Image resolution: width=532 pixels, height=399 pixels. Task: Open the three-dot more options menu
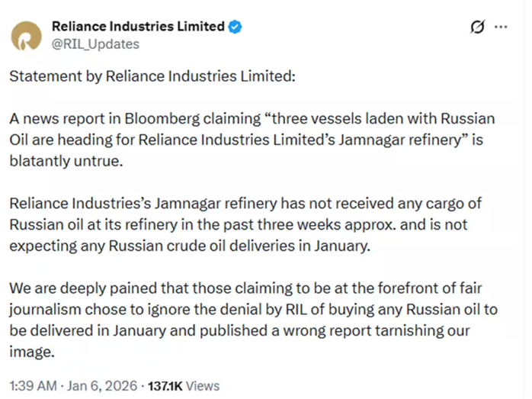[x=502, y=27]
